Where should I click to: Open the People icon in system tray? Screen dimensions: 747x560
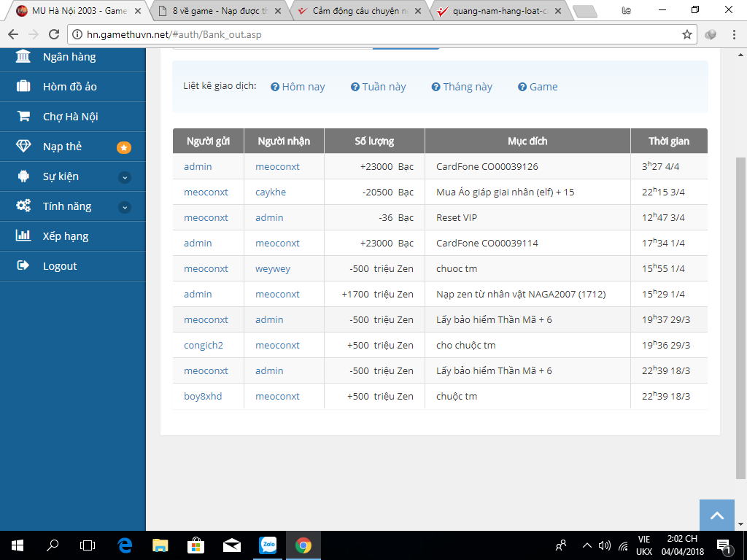[562, 545]
